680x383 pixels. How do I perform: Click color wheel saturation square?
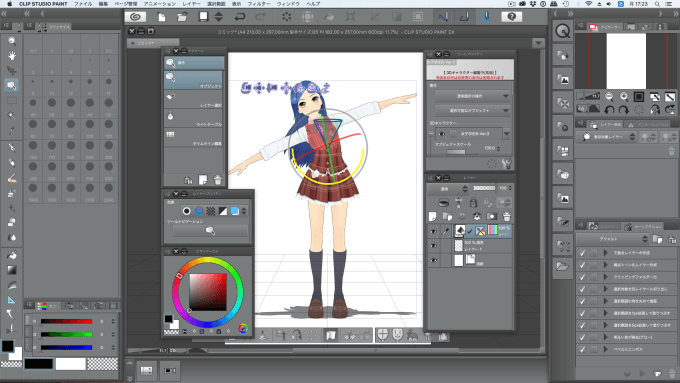click(208, 292)
